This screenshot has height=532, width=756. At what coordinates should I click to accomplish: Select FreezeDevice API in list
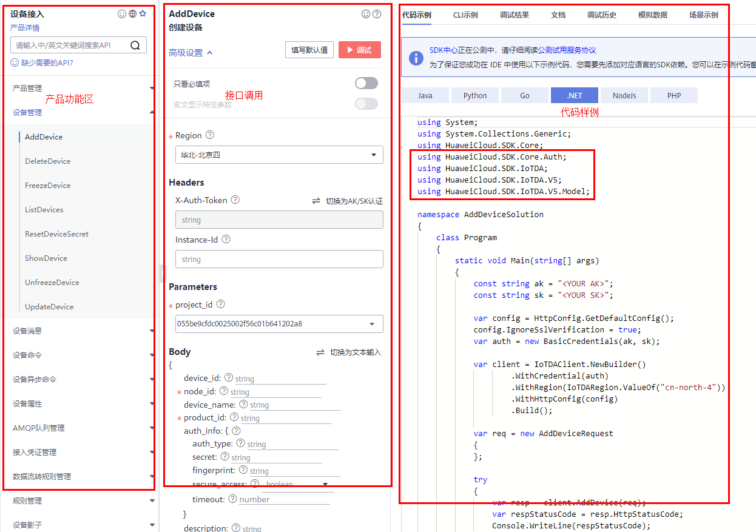coord(48,185)
